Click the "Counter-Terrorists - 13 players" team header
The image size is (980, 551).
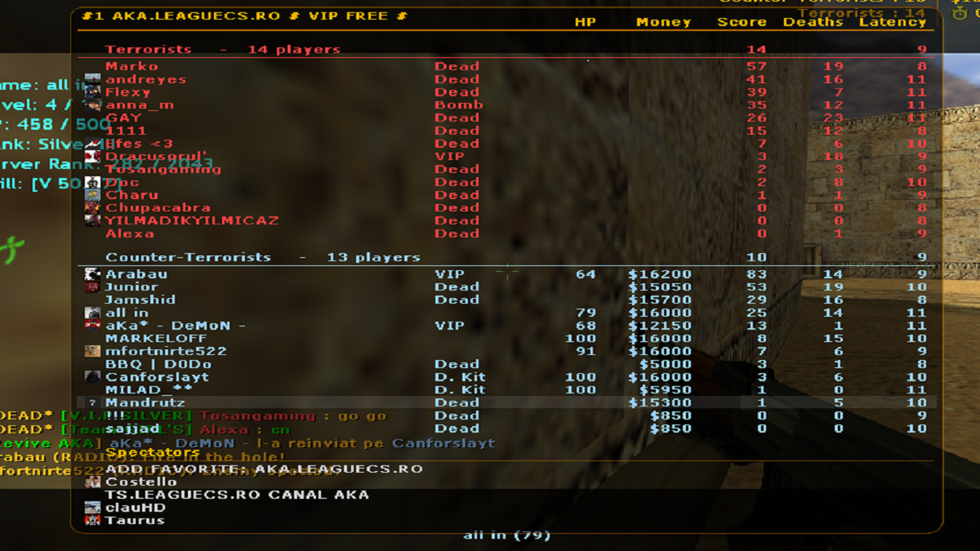[x=263, y=257]
